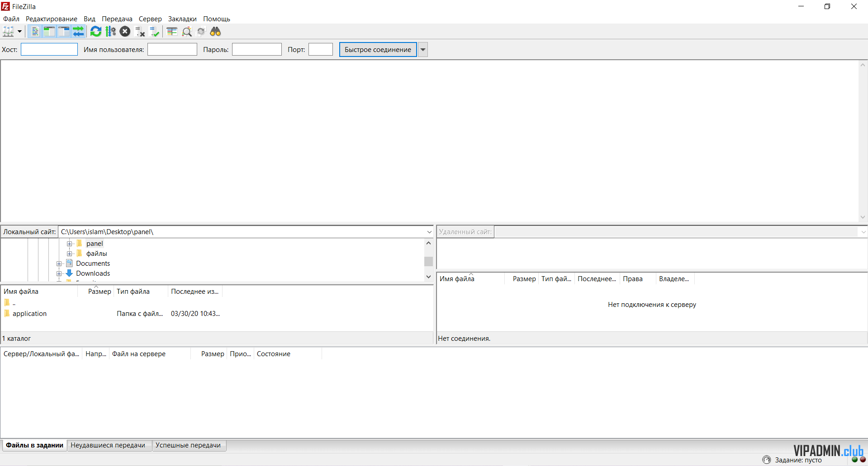Screen dimensions: 868x466
Task: Click the 03/30/20 10:43... date cell
Action: 195,314
